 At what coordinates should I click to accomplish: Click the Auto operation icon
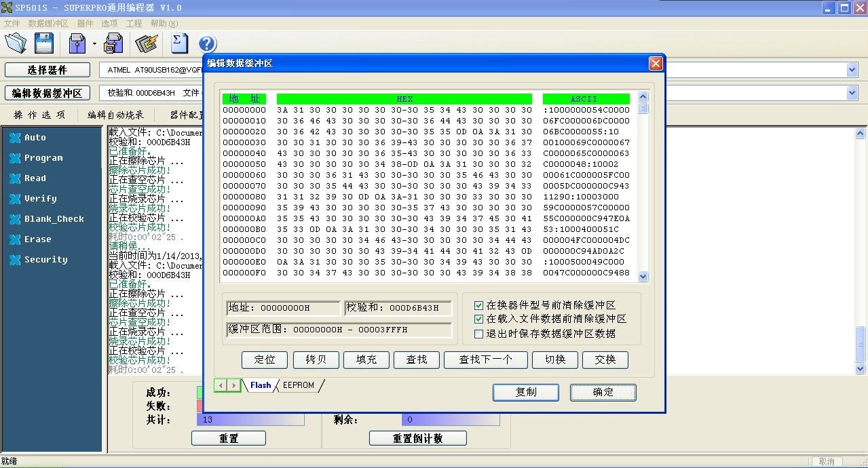click(15, 138)
